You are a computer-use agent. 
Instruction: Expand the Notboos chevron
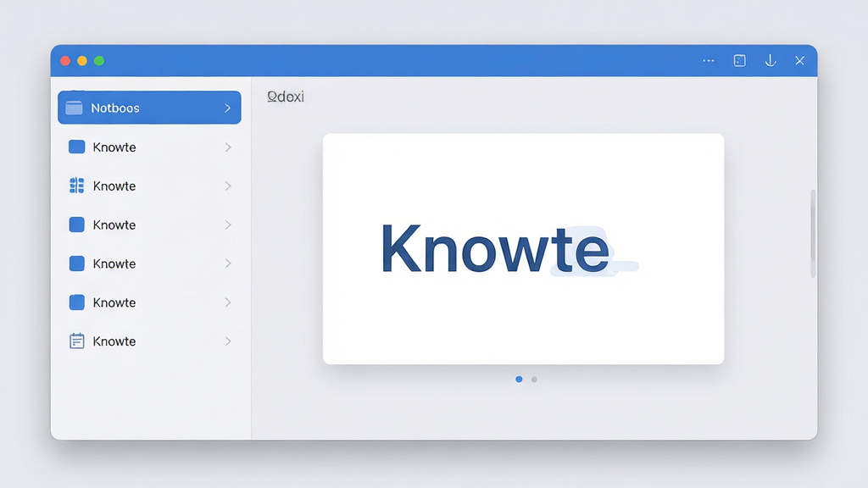click(x=227, y=108)
